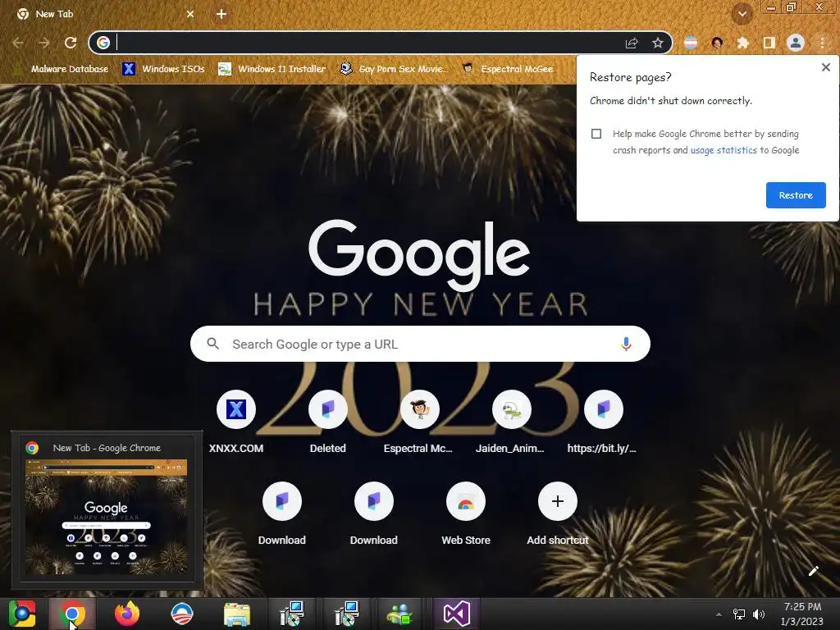Open the first Download shortcut
Viewport: 840px width, 630px height.
pyautogui.click(x=282, y=514)
